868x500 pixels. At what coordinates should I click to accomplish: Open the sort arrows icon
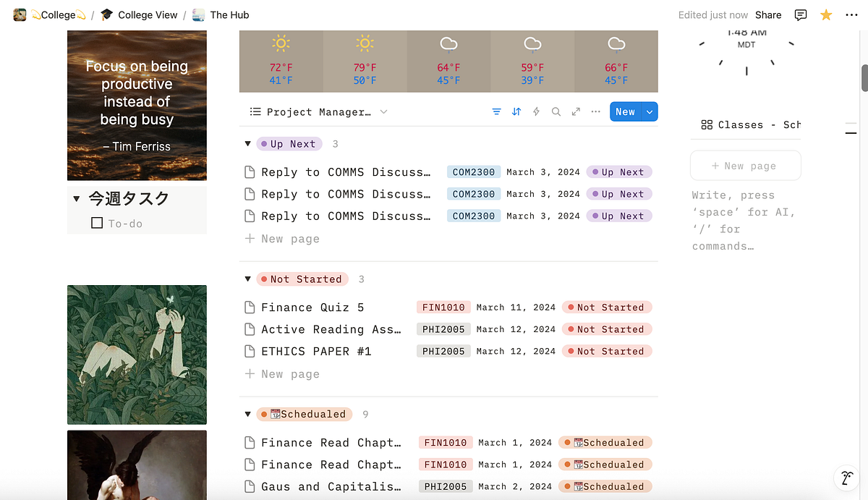pos(516,112)
